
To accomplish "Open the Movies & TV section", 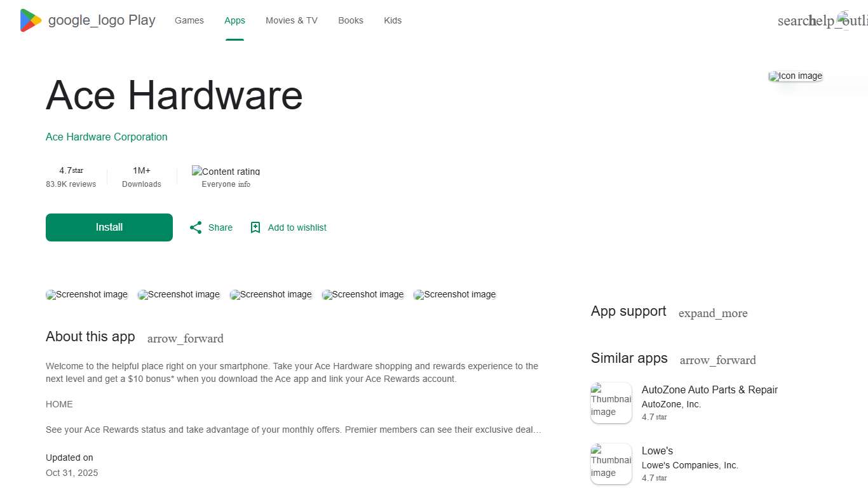I will [291, 20].
